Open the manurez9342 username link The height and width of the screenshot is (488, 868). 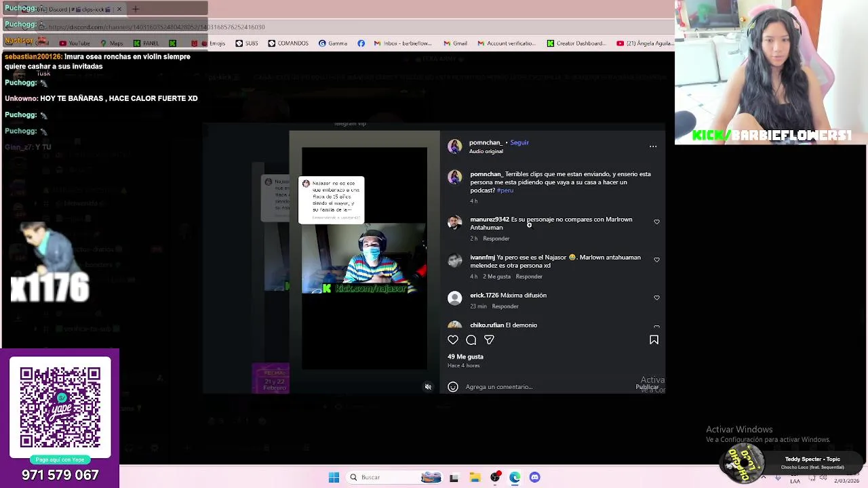490,220
